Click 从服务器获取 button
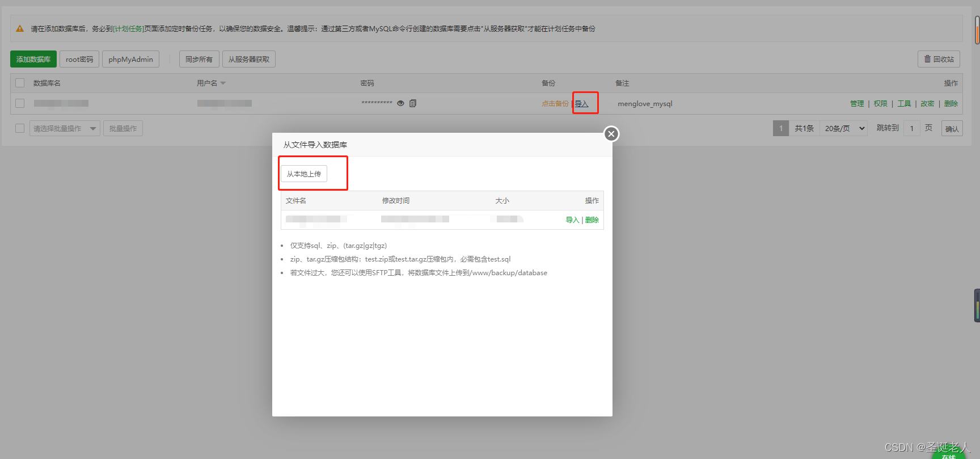This screenshot has width=980, height=459. [249, 59]
